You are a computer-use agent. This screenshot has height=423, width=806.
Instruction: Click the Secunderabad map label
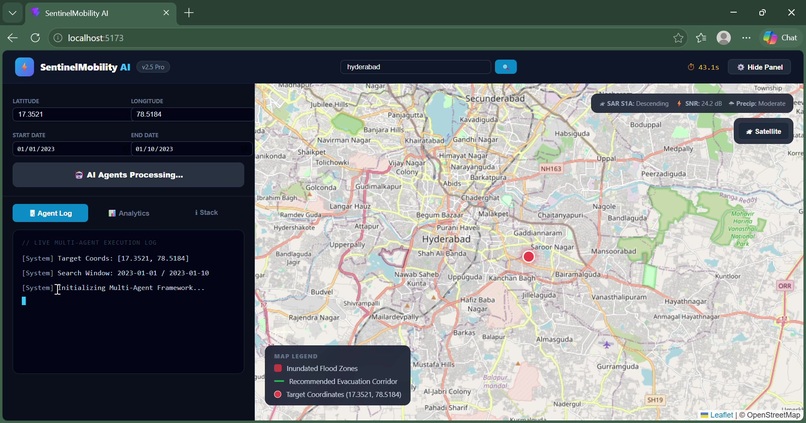tap(494, 98)
